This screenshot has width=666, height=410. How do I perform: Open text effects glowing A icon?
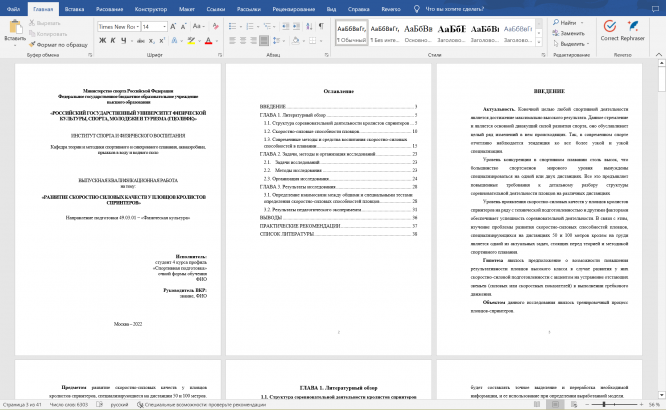(174, 41)
